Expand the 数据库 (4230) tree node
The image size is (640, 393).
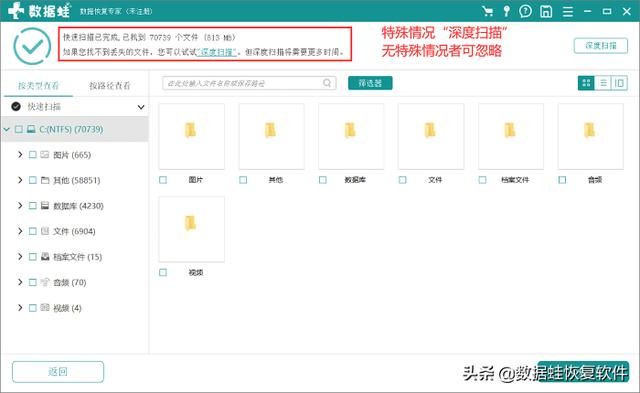pyautogui.click(x=20, y=206)
